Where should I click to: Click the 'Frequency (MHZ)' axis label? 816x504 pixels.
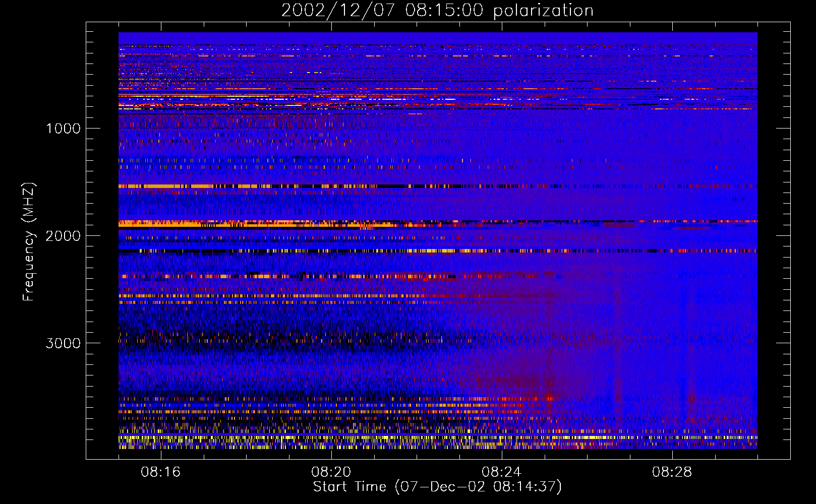[29, 241]
